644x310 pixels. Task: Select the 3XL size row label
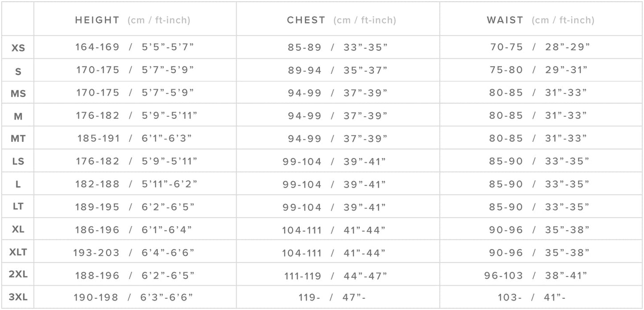pos(18,297)
